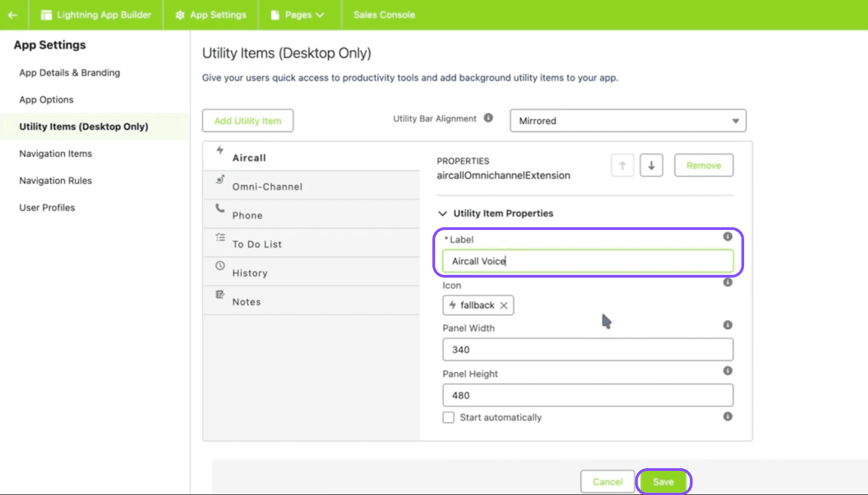Click the Aircall lightning bolt icon
The image size is (868, 495).
point(220,149)
